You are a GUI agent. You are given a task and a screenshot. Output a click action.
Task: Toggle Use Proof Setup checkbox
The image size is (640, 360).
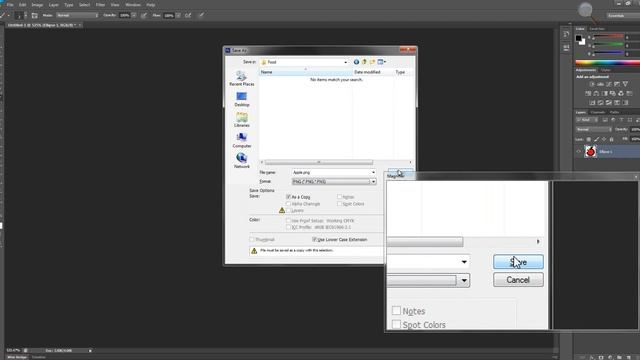[x=289, y=220]
